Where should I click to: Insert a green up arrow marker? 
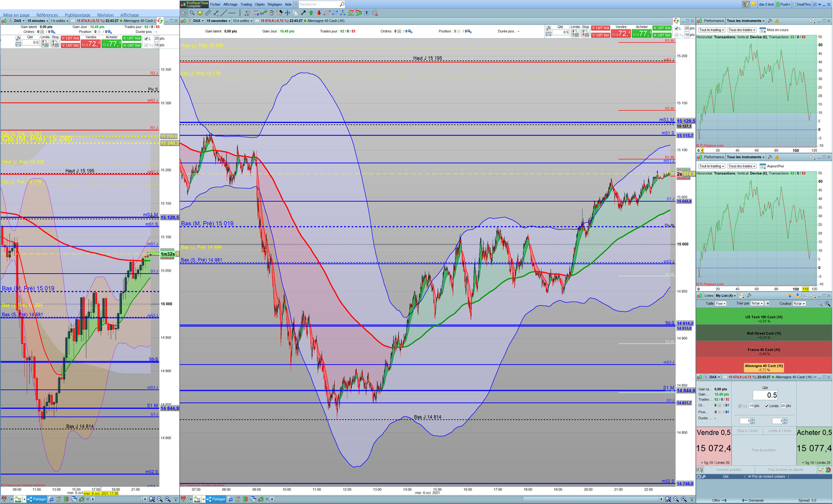click(311, 13)
